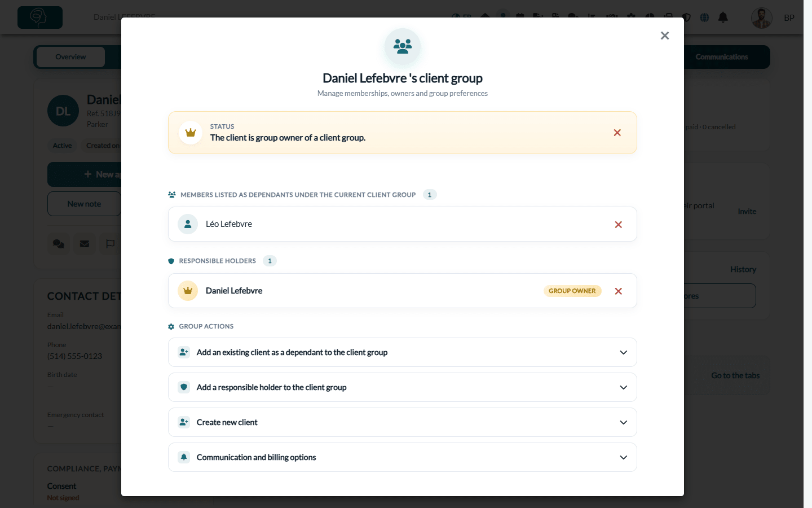
Task: Open the History link
Action: coord(743,269)
